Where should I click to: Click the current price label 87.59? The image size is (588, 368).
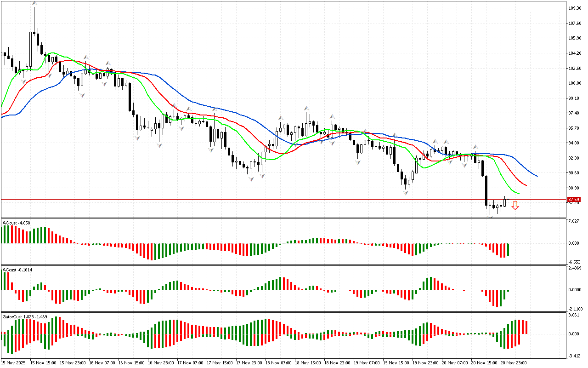[573, 200]
